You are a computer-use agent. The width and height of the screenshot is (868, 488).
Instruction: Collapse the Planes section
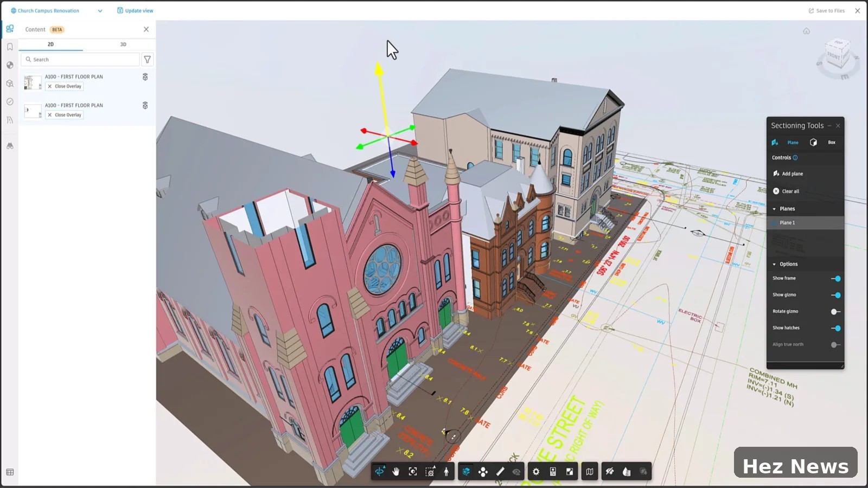[x=774, y=209]
